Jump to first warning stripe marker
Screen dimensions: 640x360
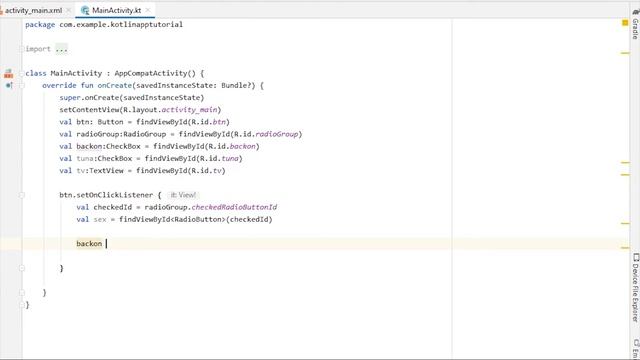(x=625, y=53)
